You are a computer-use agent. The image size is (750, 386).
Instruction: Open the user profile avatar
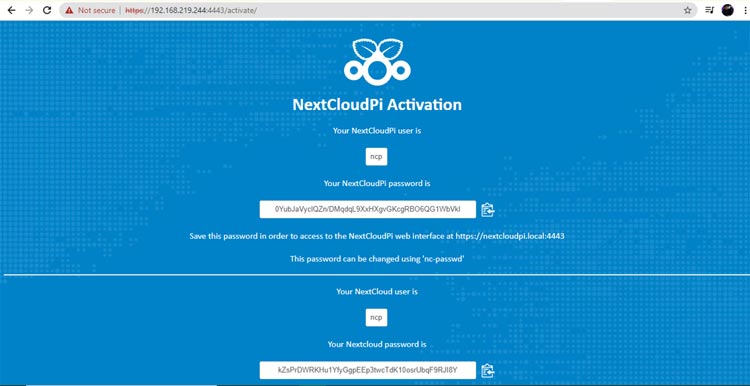pyautogui.click(x=728, y=10)
